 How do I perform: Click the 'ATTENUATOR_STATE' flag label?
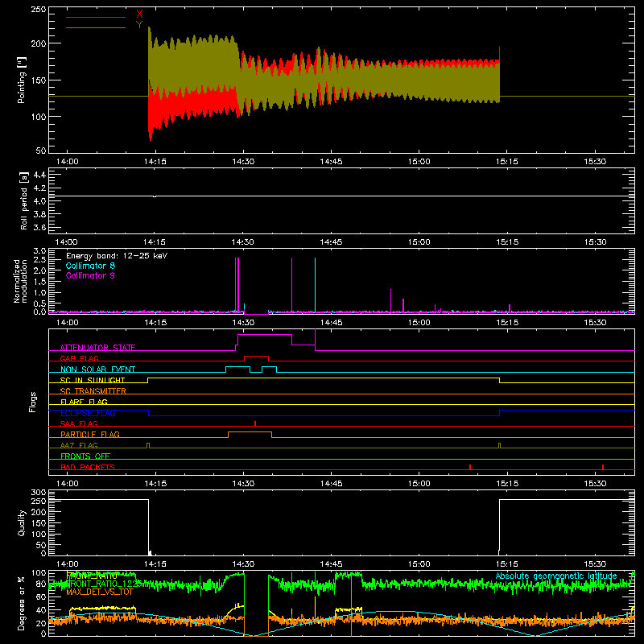97,348
